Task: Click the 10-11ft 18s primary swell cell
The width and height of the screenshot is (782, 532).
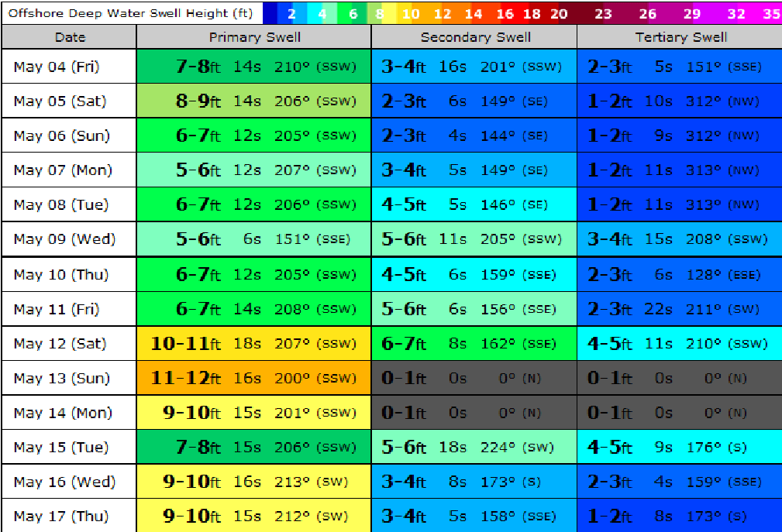Action: tap(254, 343)
